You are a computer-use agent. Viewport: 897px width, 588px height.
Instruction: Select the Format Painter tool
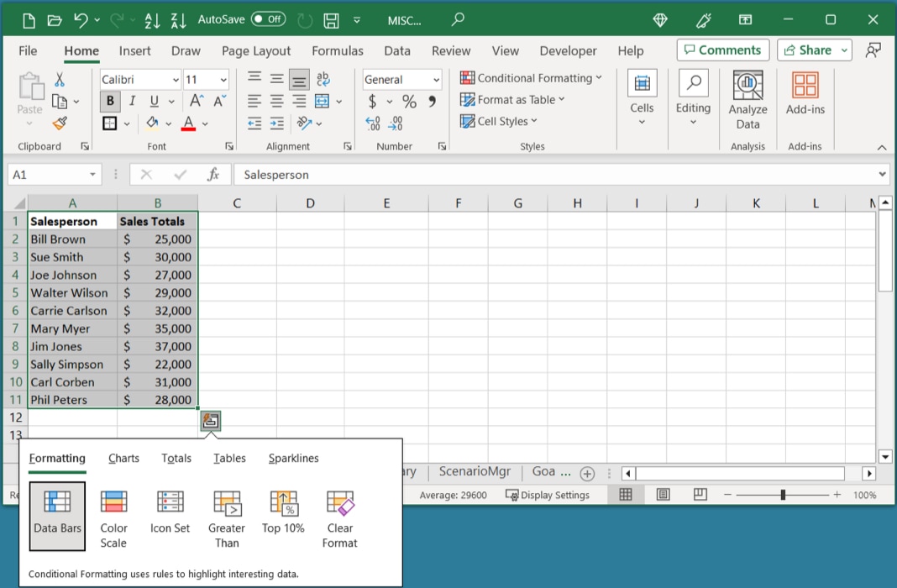pos(60,123)
